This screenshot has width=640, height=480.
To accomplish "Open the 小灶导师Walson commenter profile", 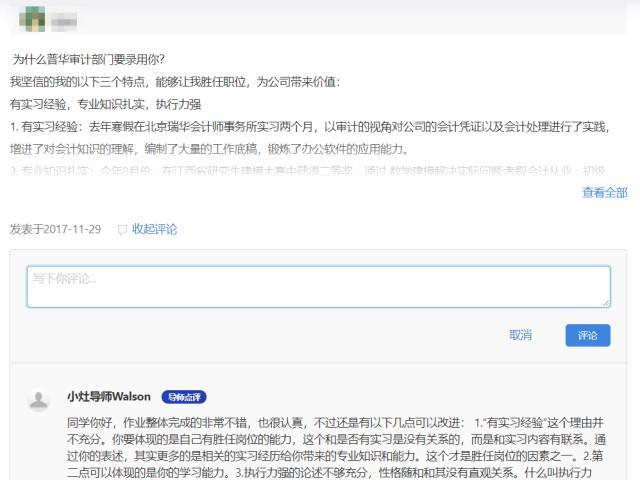I will tap(109, 396).
